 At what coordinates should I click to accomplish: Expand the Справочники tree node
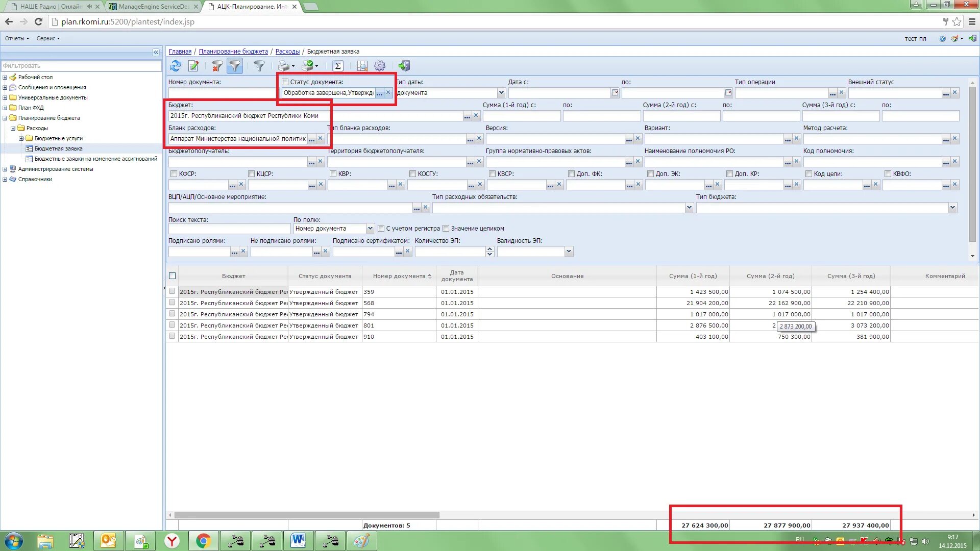5,180
